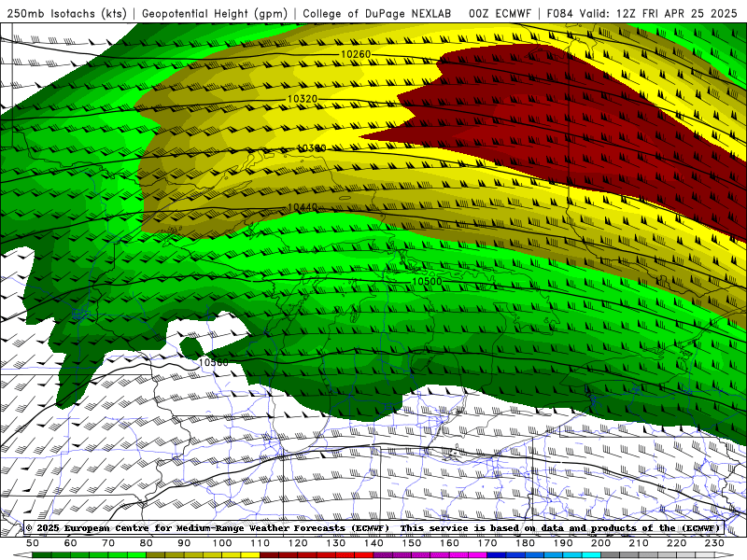Click the 190 value on the color scale
The width and height of the screenshot is (747, 560).
(563, 543)
